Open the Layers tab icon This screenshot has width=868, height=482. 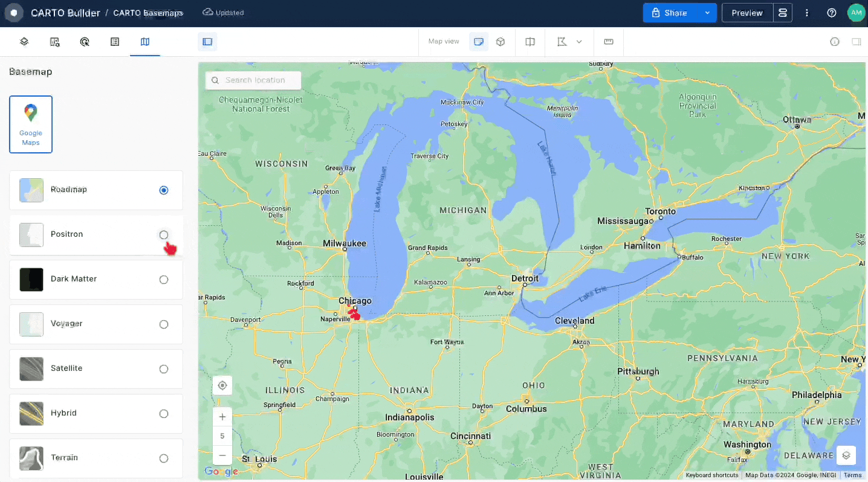click(x=24, y=42)
